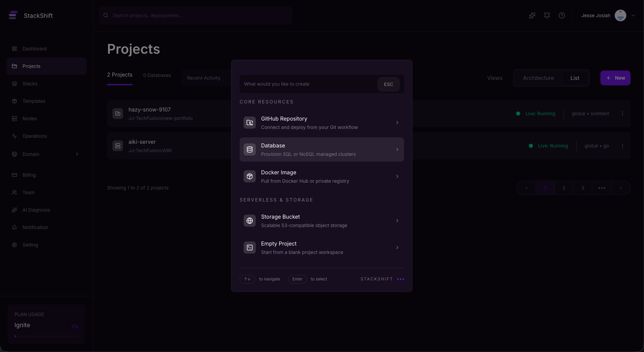Open AI Diagnosis from the sidebar icon
The image size is (644, 352).
click(14, 210)
